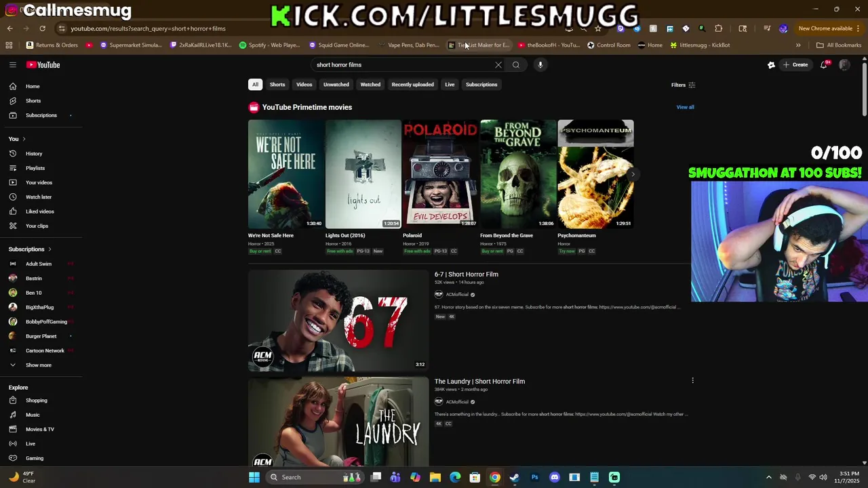The width and height of the screenshot is (868, 488).
Task: Open Music in Explore
Action: pos(33,415)
